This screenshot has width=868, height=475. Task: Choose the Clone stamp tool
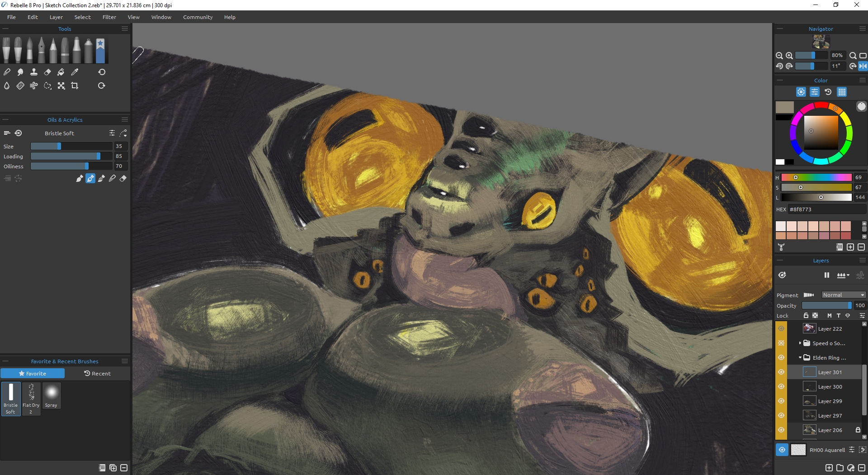point(34,72)
